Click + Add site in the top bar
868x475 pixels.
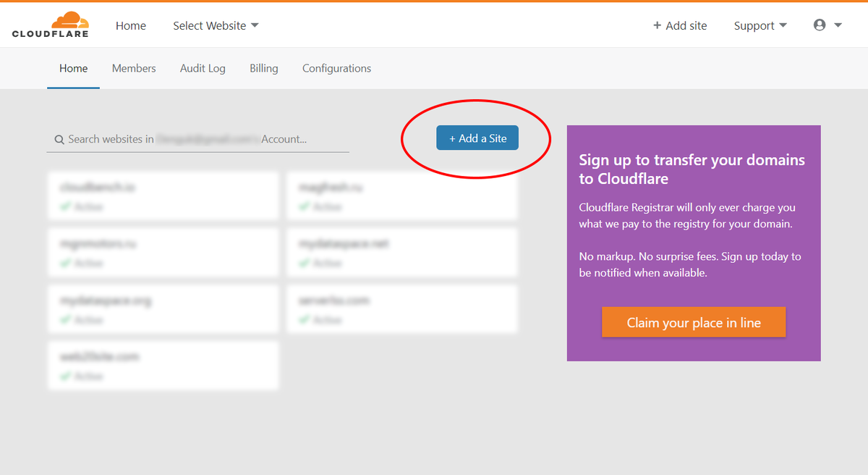[680, 25]
